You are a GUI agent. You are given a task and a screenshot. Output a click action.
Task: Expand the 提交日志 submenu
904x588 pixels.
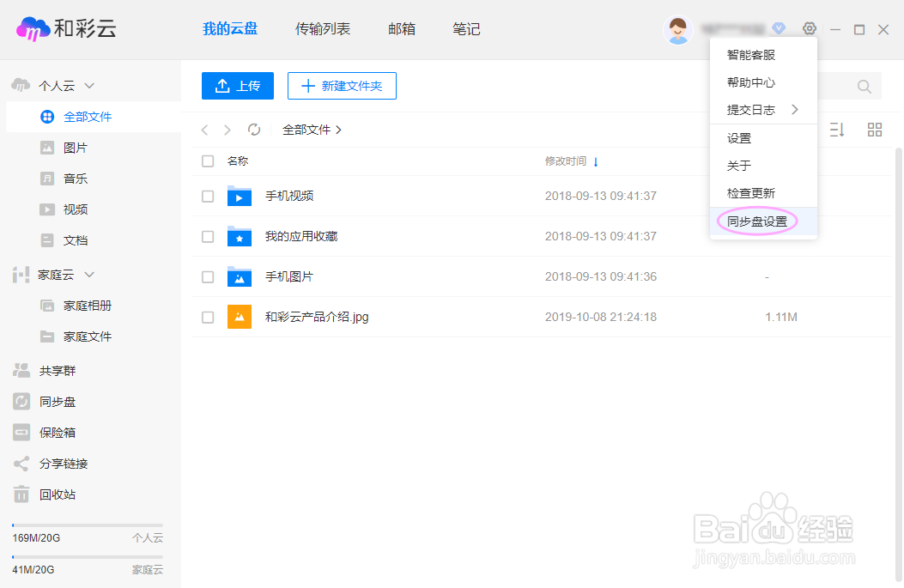[x=751, y=109]
